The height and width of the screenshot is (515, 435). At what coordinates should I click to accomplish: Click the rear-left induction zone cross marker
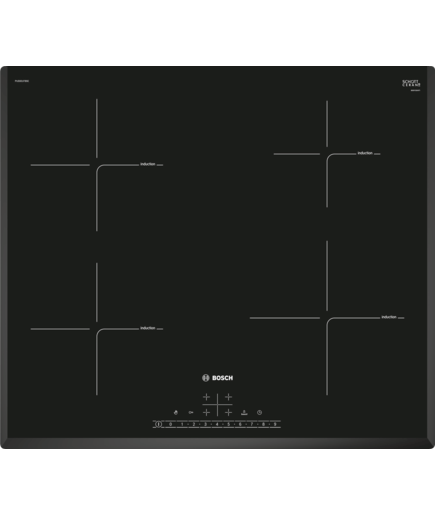pos(97,165)
